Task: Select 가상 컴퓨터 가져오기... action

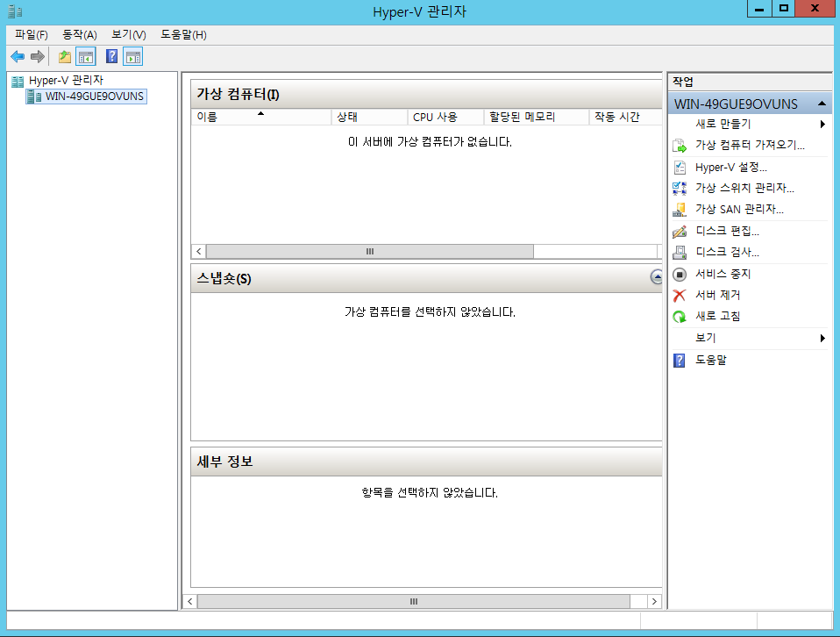Action: 750,146
